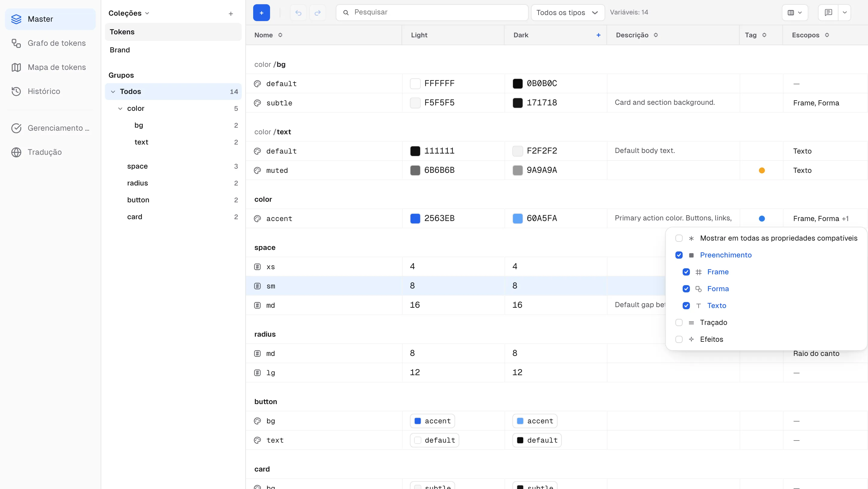Viewport: 868px width, 489px height.
Task: Select the Tokens collection
Action: click(x=173, y=32)
